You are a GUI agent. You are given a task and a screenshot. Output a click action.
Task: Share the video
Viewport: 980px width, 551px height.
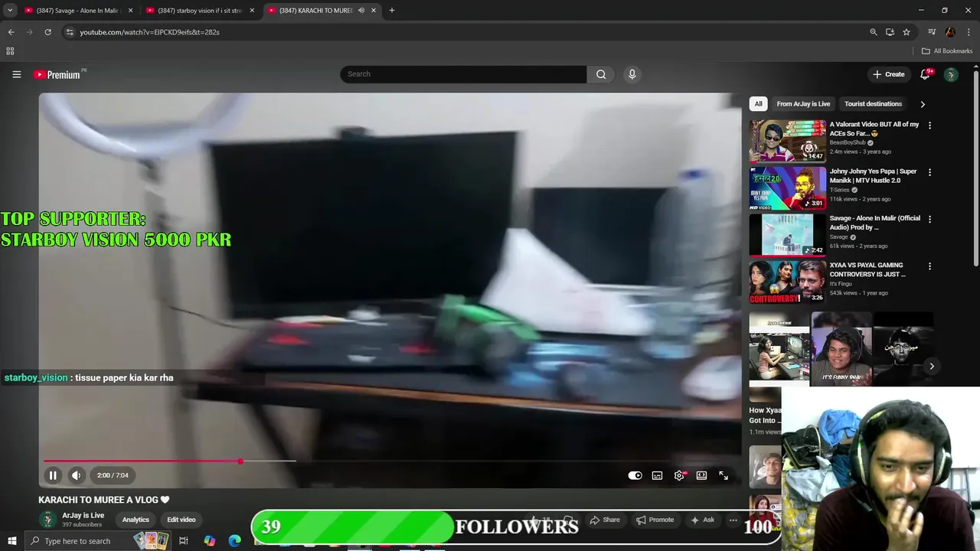605,520
